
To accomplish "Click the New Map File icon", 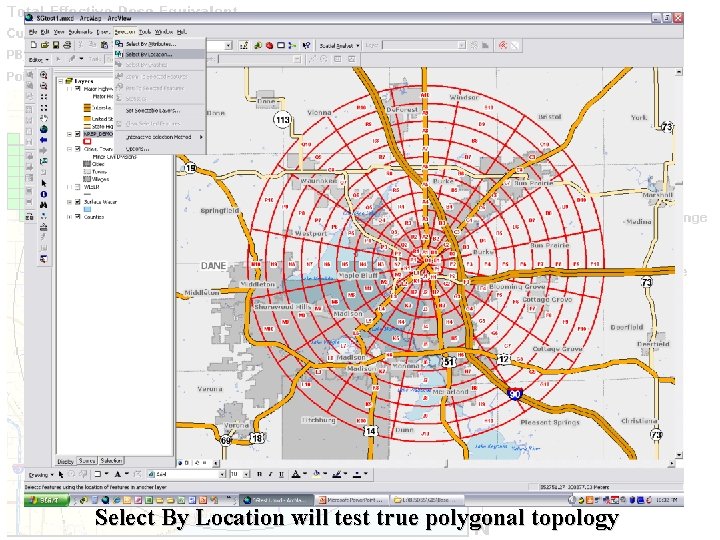I will pos(34,45).
